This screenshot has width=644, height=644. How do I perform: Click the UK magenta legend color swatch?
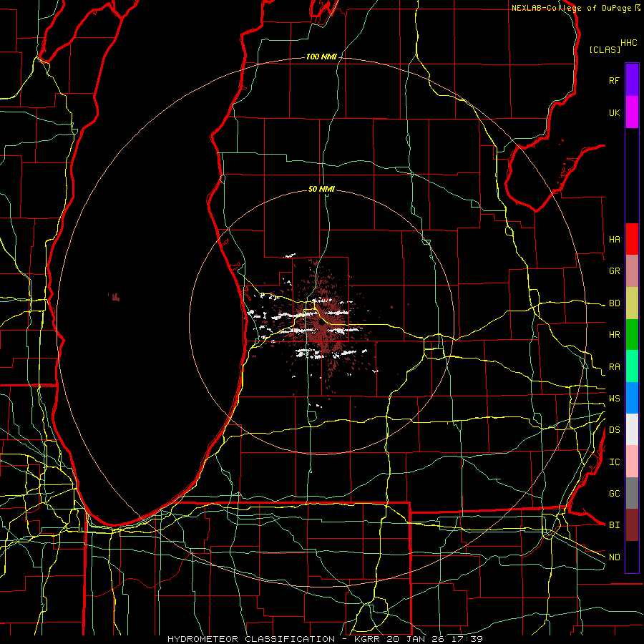coord(632,112)
